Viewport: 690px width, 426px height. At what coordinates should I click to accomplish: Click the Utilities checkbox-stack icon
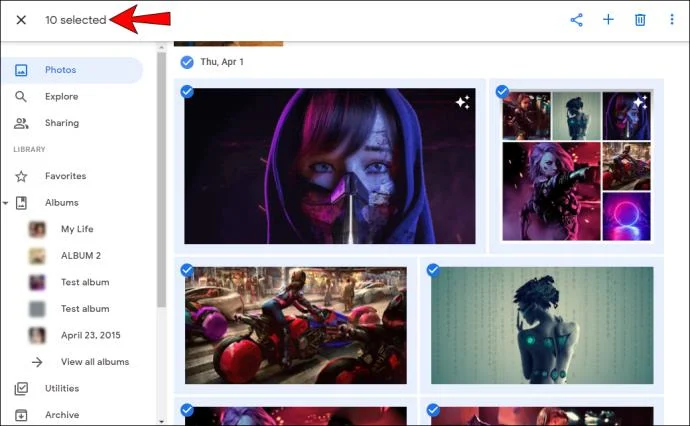(x=21, y=388)
